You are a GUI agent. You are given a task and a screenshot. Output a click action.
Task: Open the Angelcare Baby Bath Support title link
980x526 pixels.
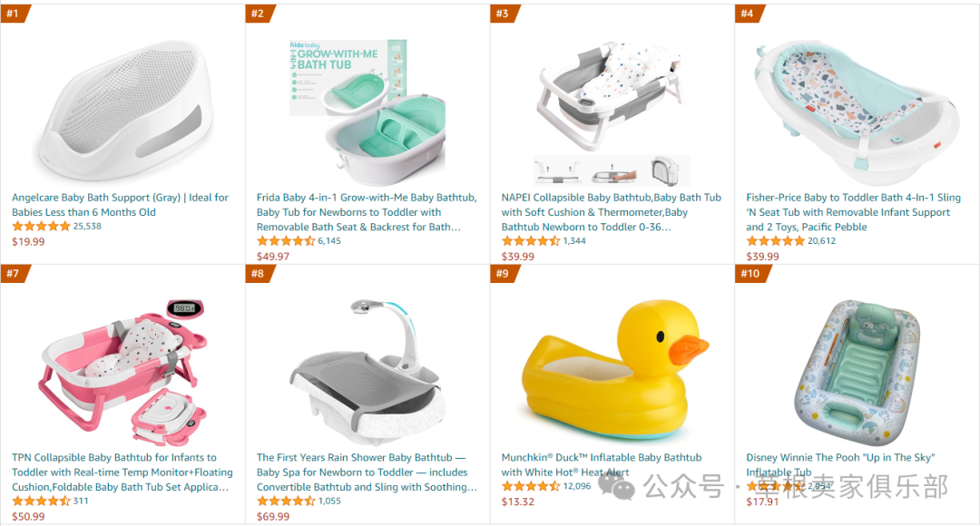click(120, 204)
